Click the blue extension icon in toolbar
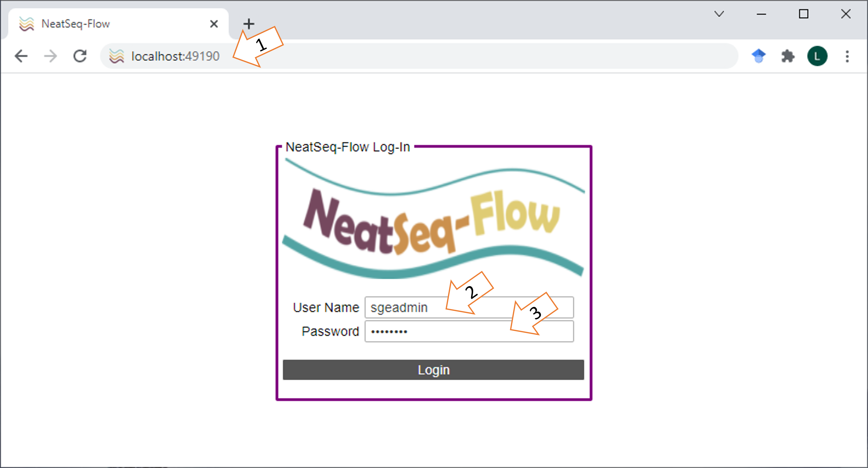 tap(758, 56)
